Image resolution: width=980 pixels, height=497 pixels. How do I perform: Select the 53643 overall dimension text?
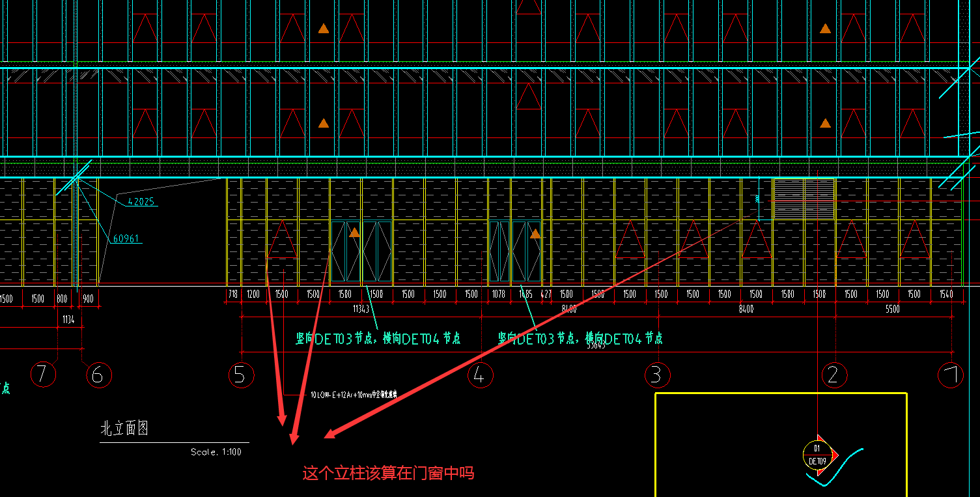click(x=596, y=346)
